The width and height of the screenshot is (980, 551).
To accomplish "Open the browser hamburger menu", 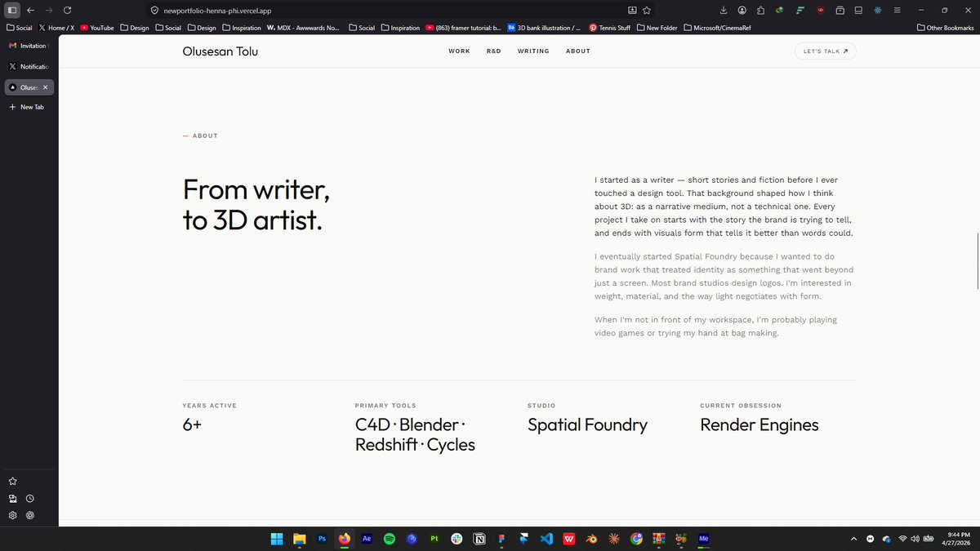I will click(x=898, y=11).
